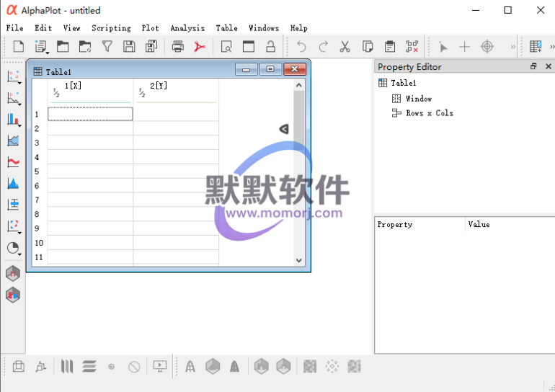This screenshot has height=392, width=555.
Task: Open the Scripting menu
Action: pyautogui.click(x=111, y=28)
